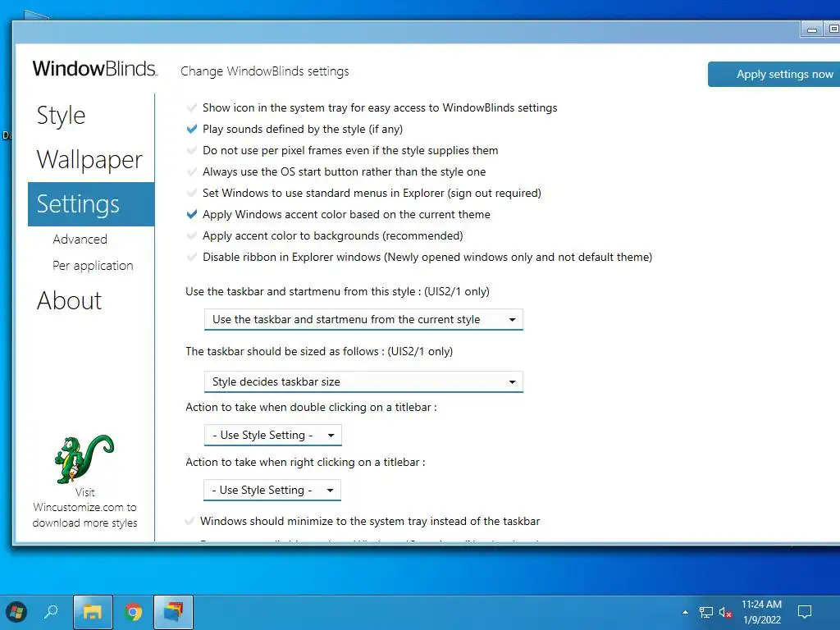This screenshot has height=630, width=840.
Task: Switch to the About section
Action: 69,300
